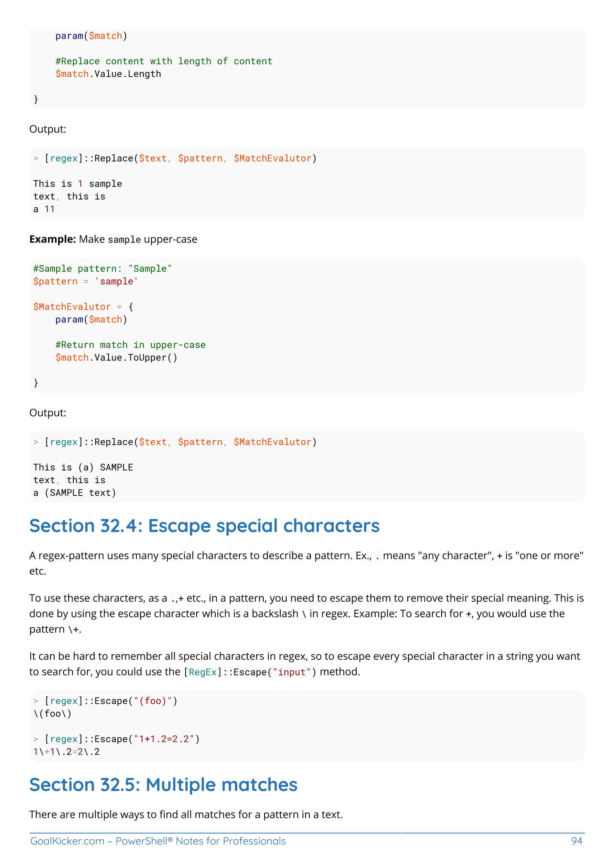Click the inline code '[RegEx]::Escape("input")'
614x868 pixels.
click(x=250, y=672)
